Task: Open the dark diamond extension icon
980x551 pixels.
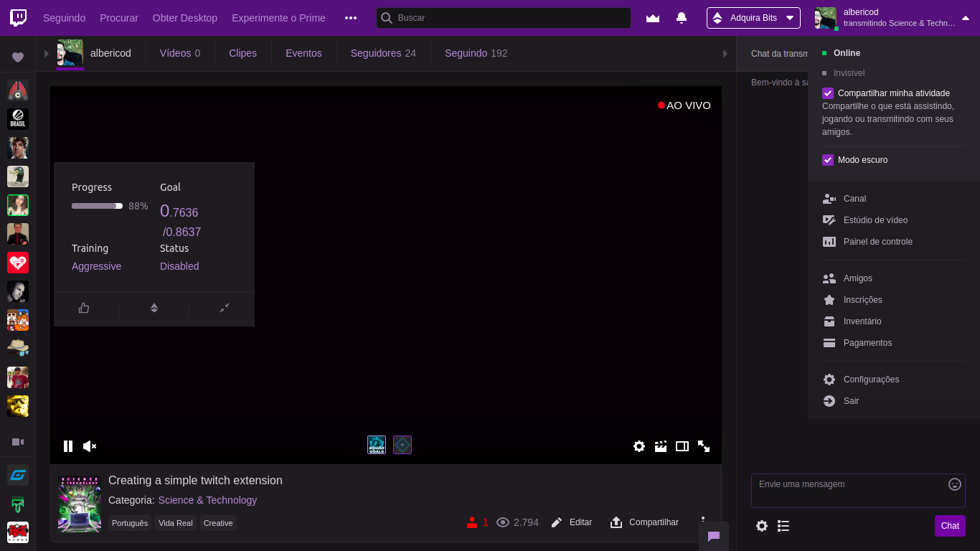Action: 402,445
